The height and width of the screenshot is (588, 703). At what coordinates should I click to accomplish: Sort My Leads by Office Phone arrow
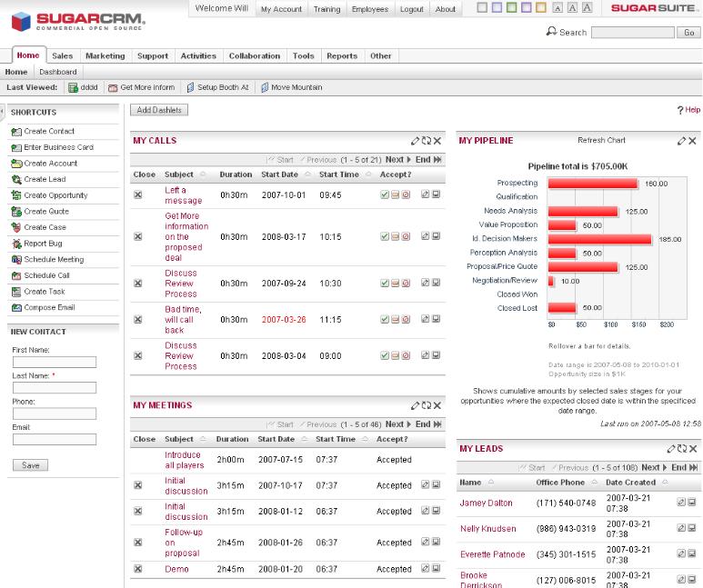point(594,483)
